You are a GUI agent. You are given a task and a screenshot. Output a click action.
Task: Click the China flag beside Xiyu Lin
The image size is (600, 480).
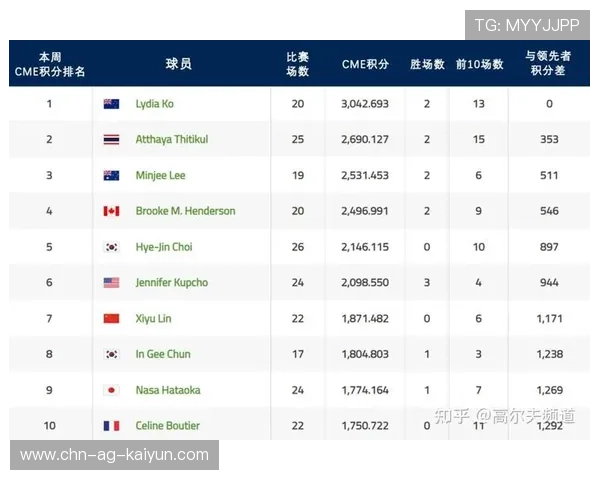point(112,318)
